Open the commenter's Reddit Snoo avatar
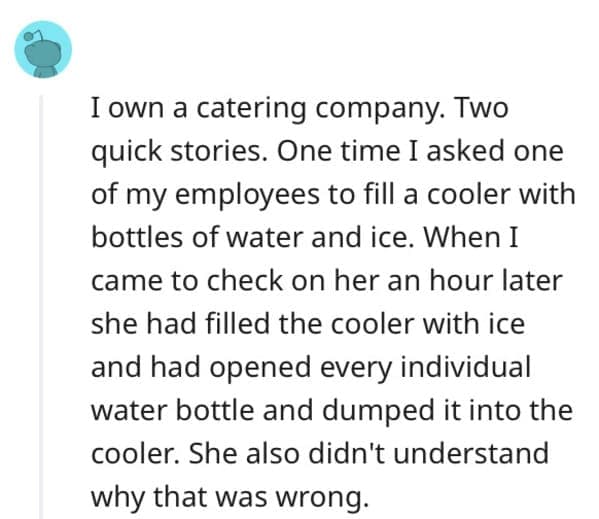The image size is (599, 519). click(43, 49)
